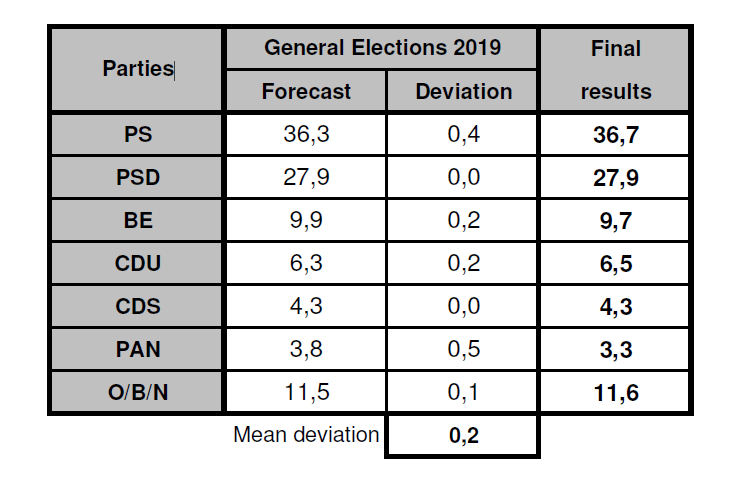This screenshot has height=481, width=742.
Task: Select the PAN deviation value 0,5
Action: pos(462,349)
